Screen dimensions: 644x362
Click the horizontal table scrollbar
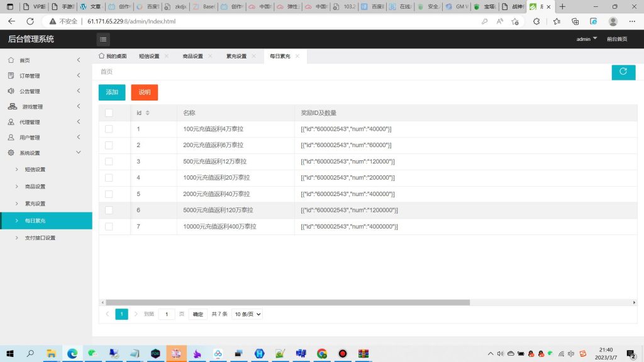pyautogui.click(x=287, y=302)
